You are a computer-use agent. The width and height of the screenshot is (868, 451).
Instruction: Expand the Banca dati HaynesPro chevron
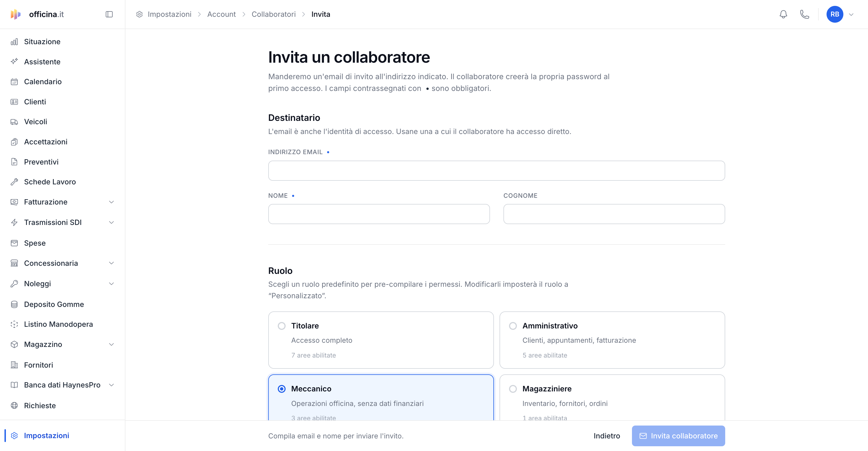pos(111,385)
